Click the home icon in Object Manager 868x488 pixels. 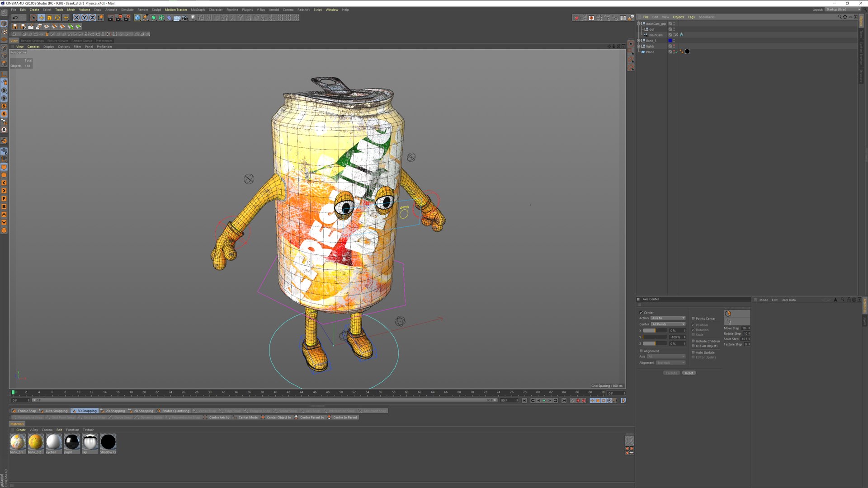pyautogui.click(x=845, y=17)
